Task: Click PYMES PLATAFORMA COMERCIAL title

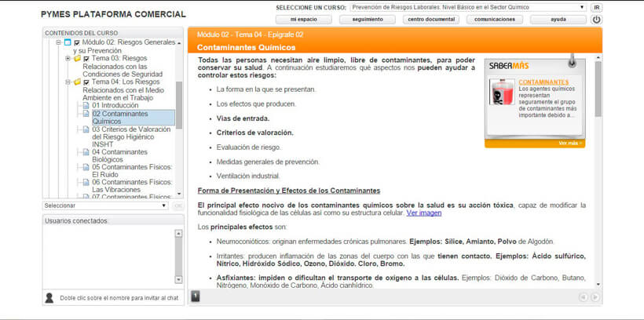Action: [113, 14]
